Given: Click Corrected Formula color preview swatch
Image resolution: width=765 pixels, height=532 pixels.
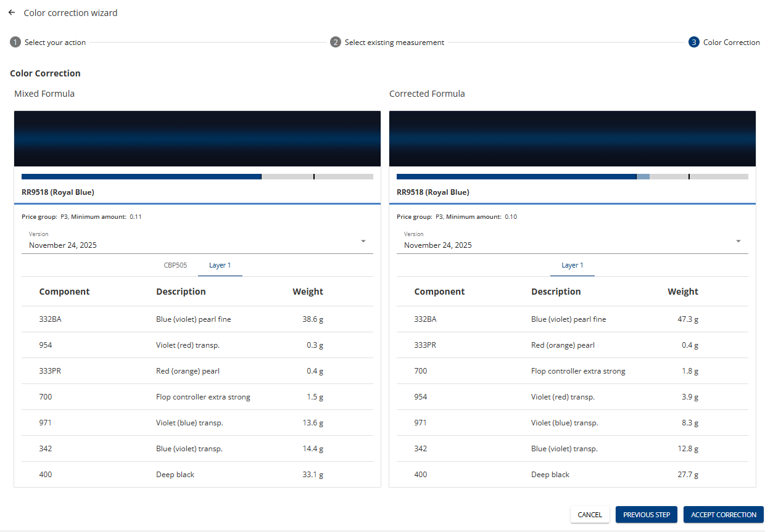Looking at the screenshot, I should tap(573, 139).
